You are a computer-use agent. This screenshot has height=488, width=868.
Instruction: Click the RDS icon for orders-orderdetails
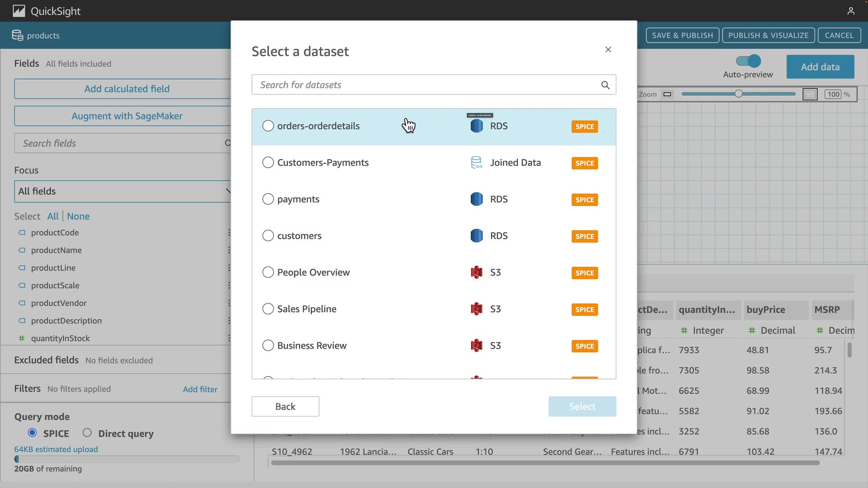click(476, 126)
